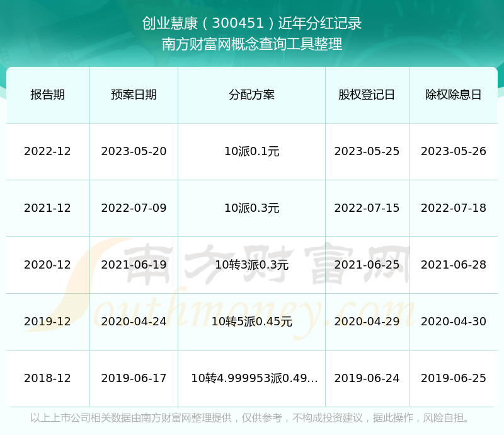Click the 除权除息日 column header

(x=453, y=95)
